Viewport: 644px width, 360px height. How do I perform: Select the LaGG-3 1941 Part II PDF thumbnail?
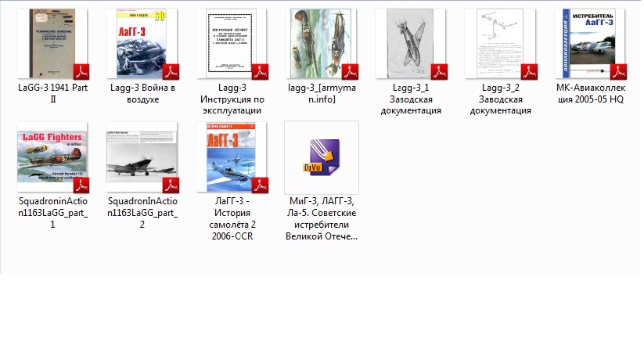pyautogui.click(x=53, y=44)
